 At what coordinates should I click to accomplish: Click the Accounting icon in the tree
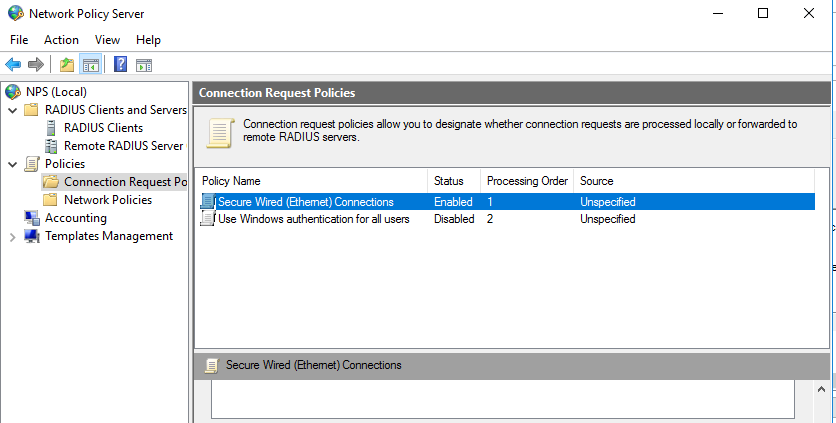pos(32,218)
